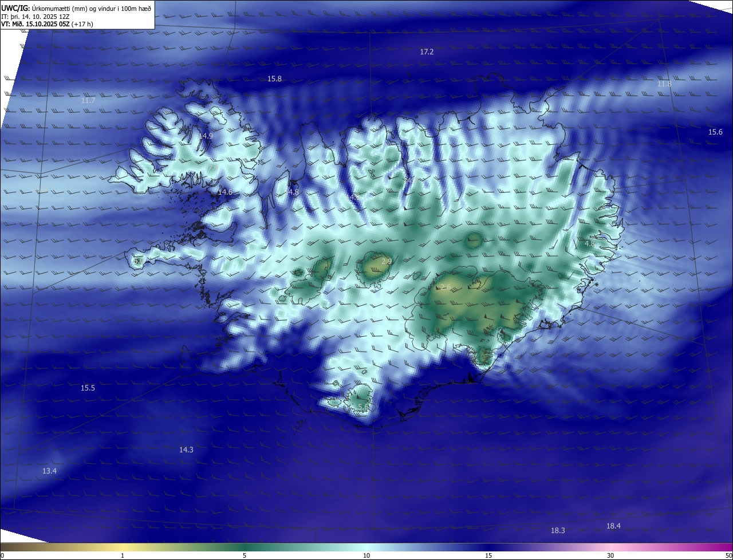Pick the green colorbar segment above tick 5
This screenshot has height=560, width=733.
click(245, 547)
